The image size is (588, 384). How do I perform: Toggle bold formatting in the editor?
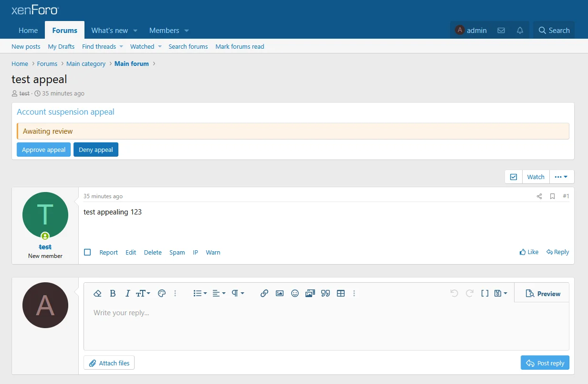coord(113,293)
